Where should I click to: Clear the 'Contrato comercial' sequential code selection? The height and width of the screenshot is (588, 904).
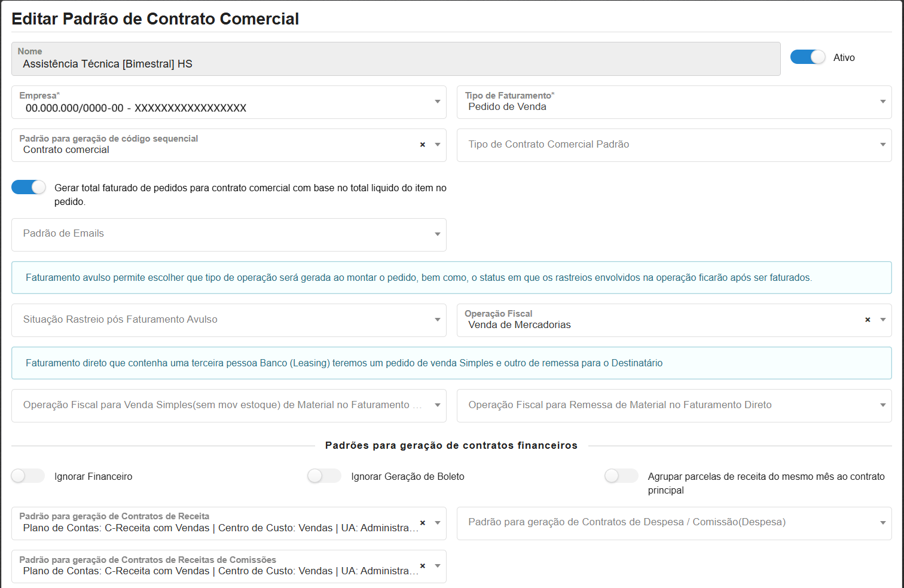click(x=422, y=145)
